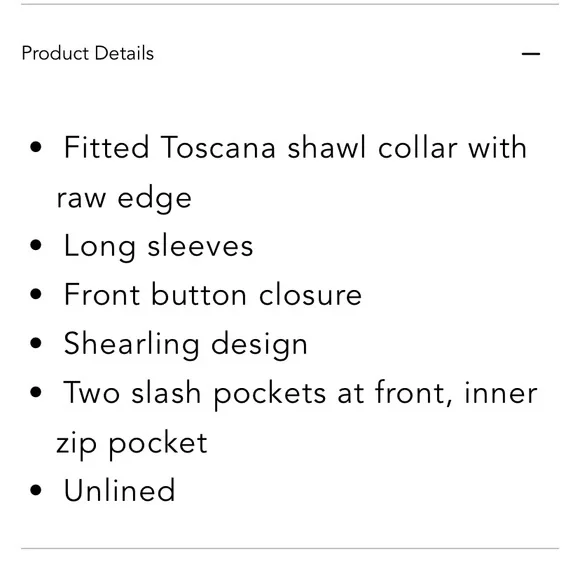This screenshot has height=580, width=580.
Task: Click the zip pocket text line
Action: (132, 444)
